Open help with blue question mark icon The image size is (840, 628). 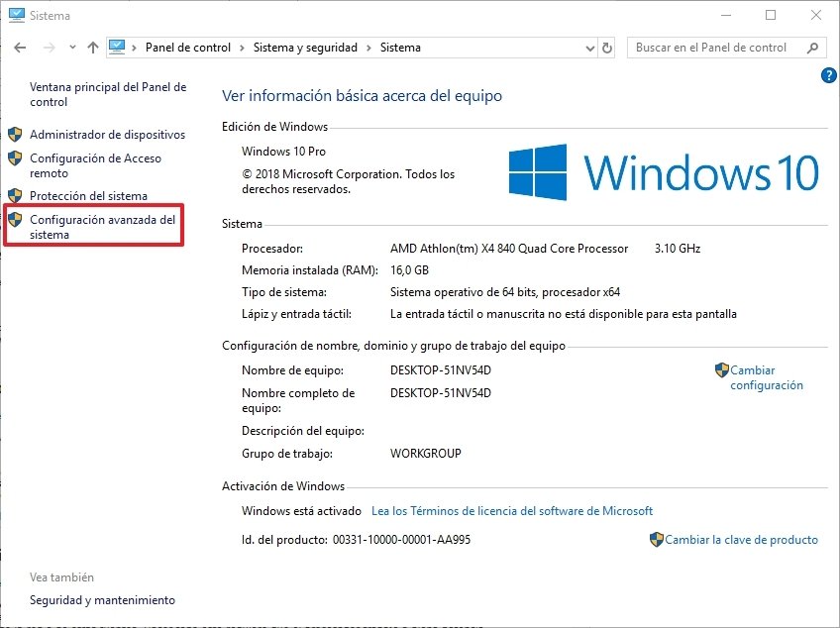click(x=828, y=75)
